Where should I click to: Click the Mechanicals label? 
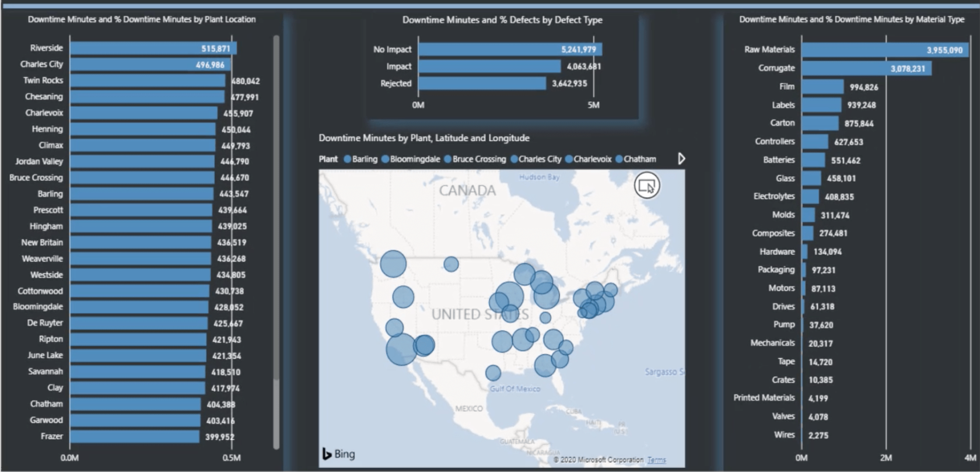[772, 343]
